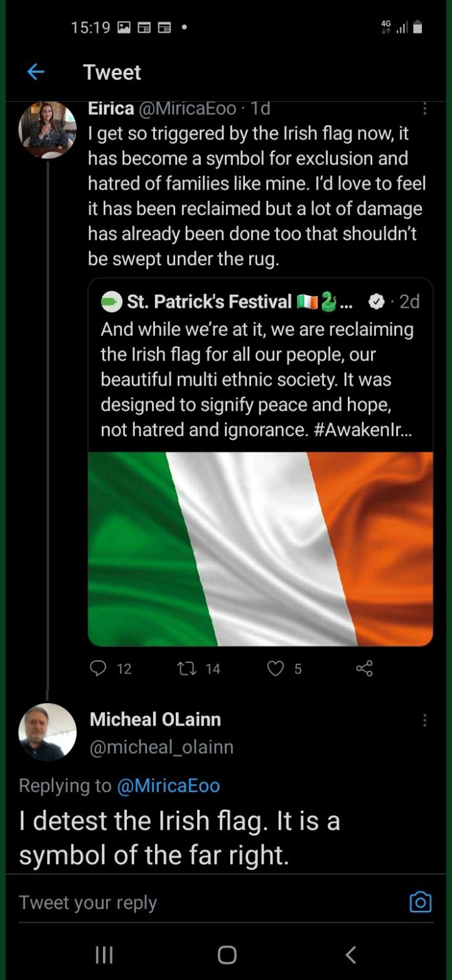
Task: Open the quoted St. Patrick's Festival tweet
Action: click(261, 462)
